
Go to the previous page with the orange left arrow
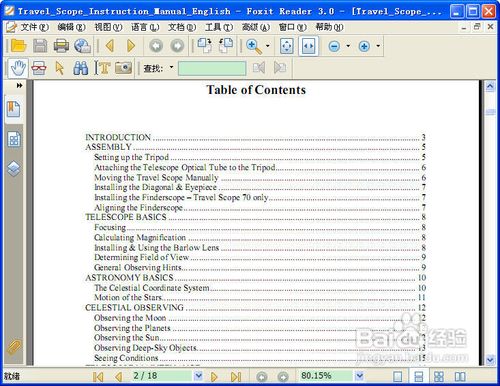[110, 46]
